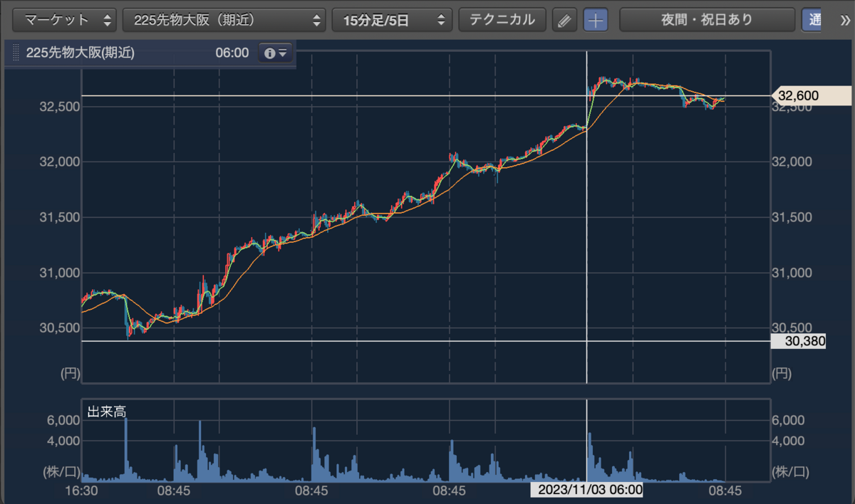
Task: Toggle the crosshair cursor tool
Action: 596,21
